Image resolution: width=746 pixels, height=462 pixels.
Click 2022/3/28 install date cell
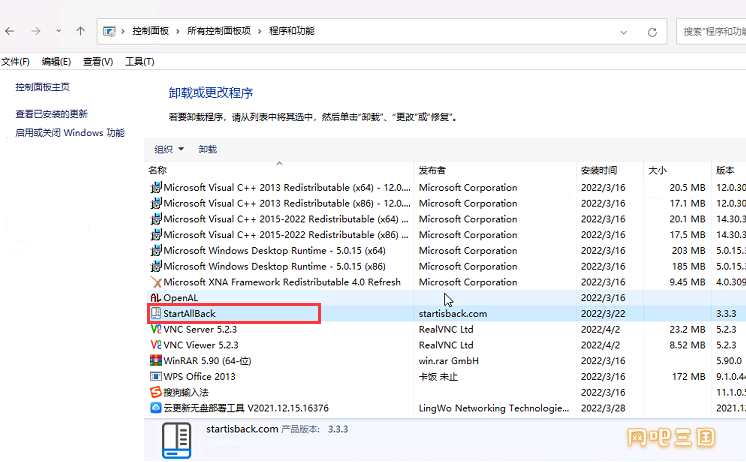point(603,408)
